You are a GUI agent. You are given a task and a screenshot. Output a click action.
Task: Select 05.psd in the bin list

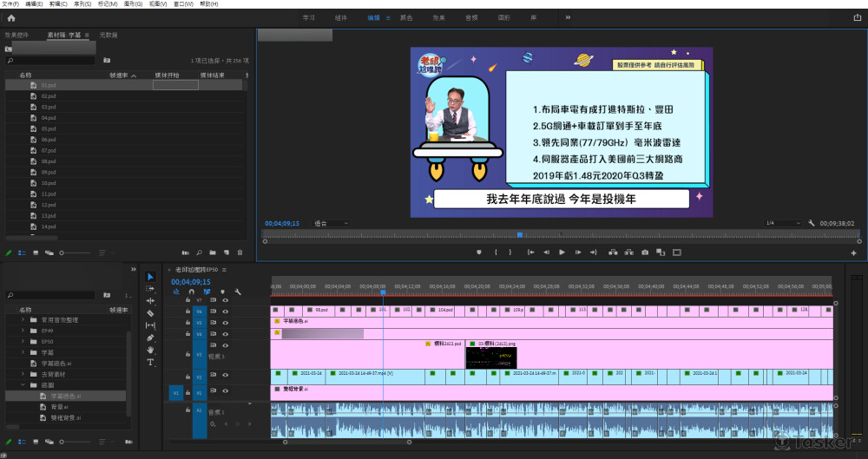pyautogui.click(x=49, y=128)
